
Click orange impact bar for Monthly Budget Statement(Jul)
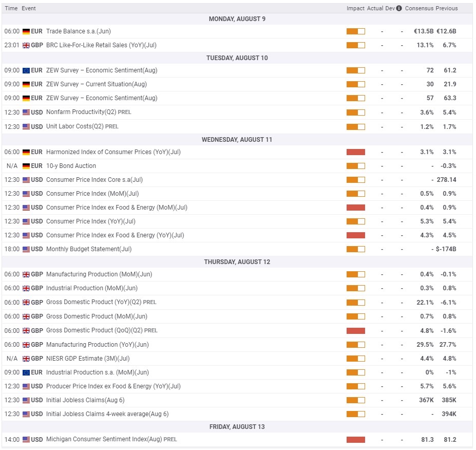click(x=355, y=249)
